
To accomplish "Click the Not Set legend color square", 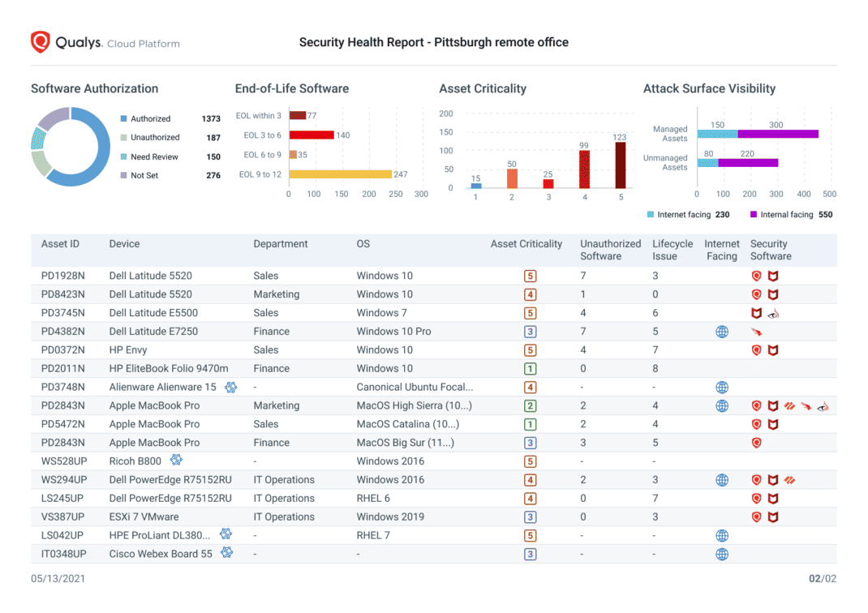I will tap(123, 175).
